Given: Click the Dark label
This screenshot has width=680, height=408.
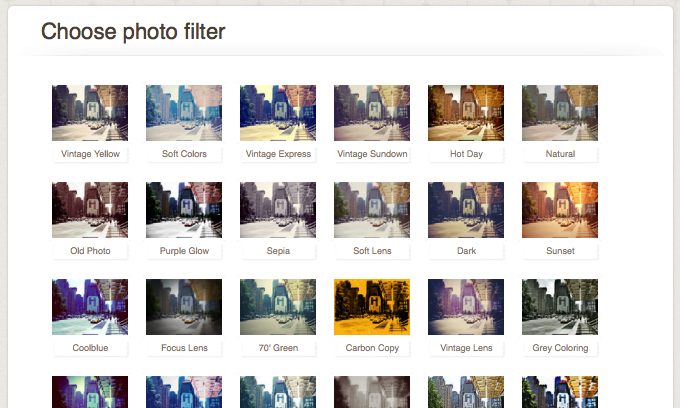Looking at the screenshot, I should (x=466, y=251).
